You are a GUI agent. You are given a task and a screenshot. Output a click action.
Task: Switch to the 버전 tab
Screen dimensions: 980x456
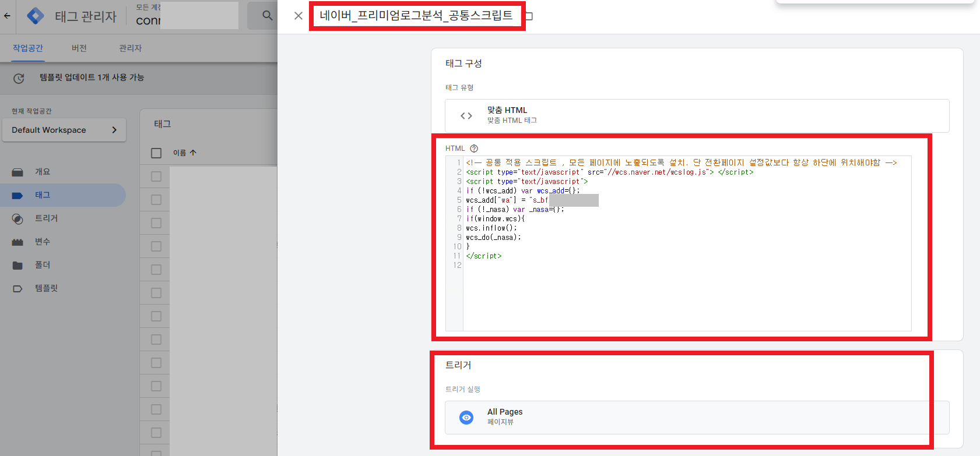(x=79, y=48)
